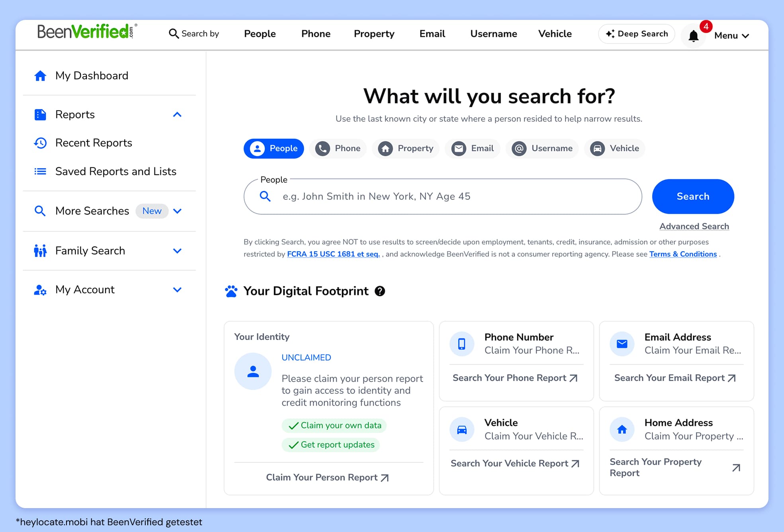This screenshot has width=784, height=532.
Task: Click the BeenVerified logo
Action: pos(87,31)
